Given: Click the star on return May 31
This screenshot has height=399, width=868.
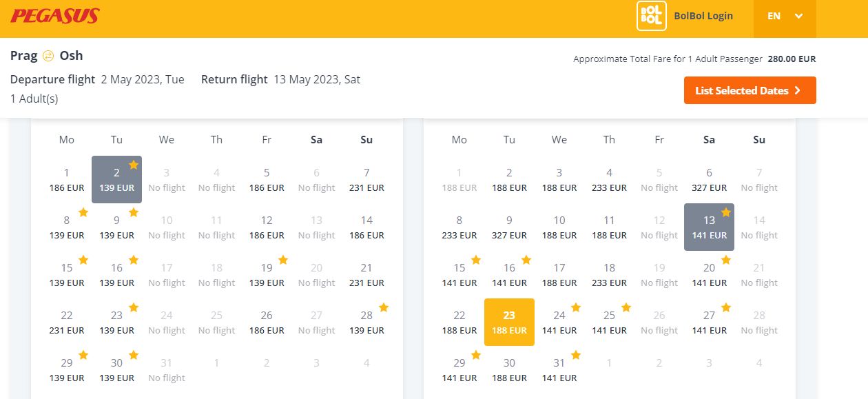Looking at the screenshot, I should pyautogui.click(x=576, y=355).
